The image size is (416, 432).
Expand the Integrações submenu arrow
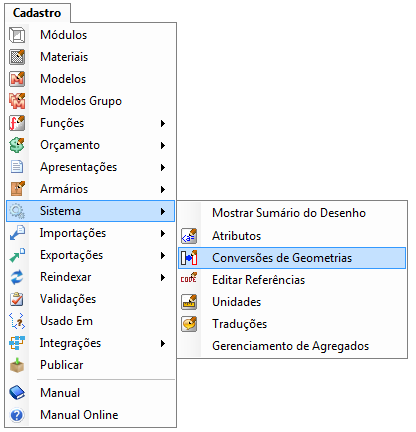point(163,343)
